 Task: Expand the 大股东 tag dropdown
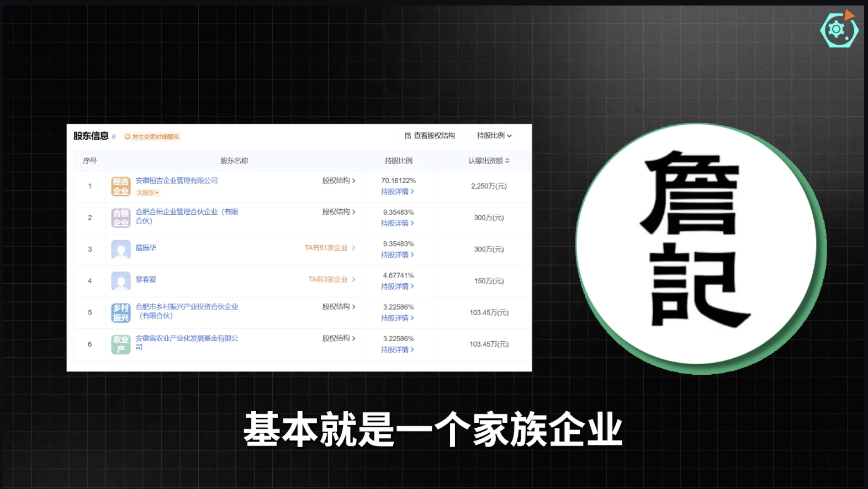(148, 193)
